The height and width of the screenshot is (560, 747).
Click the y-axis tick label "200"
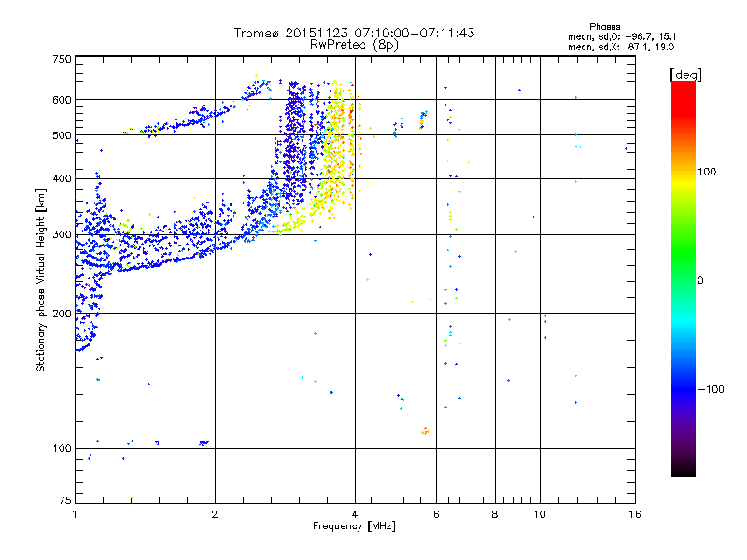tap(62, 314)
